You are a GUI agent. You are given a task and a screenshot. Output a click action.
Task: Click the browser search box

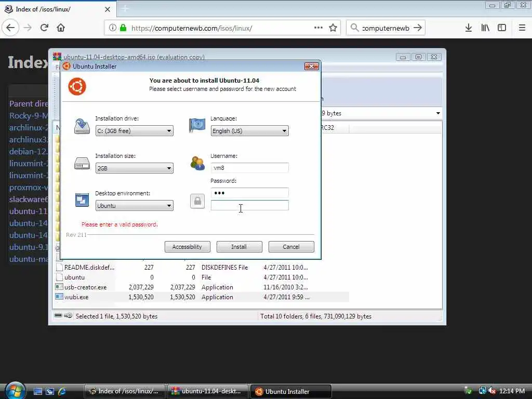(385, 28)
